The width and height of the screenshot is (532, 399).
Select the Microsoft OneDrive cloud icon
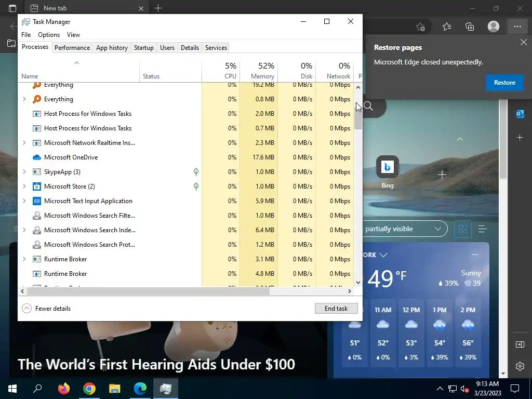point(37,157)
